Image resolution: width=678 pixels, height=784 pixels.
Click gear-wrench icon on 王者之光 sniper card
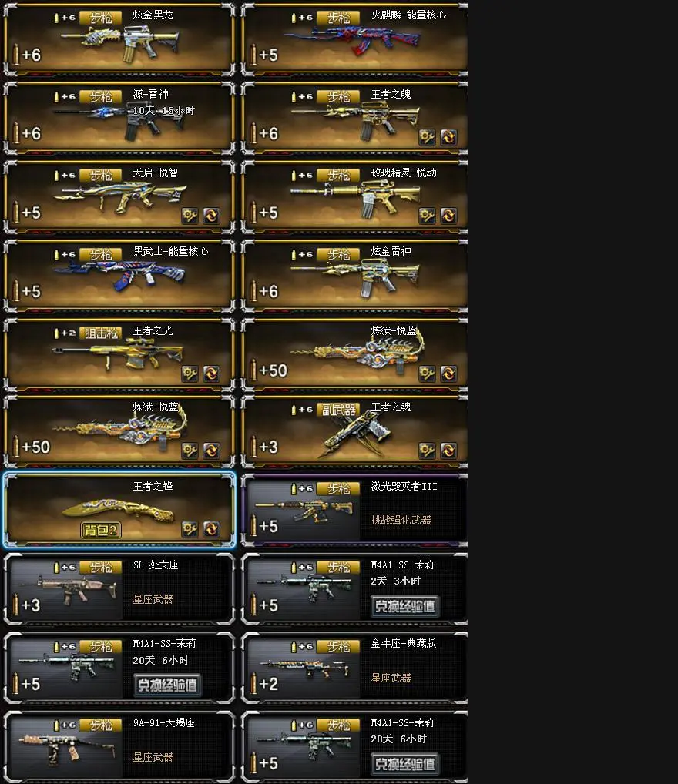pyautogui.click(x=190, y=374)
